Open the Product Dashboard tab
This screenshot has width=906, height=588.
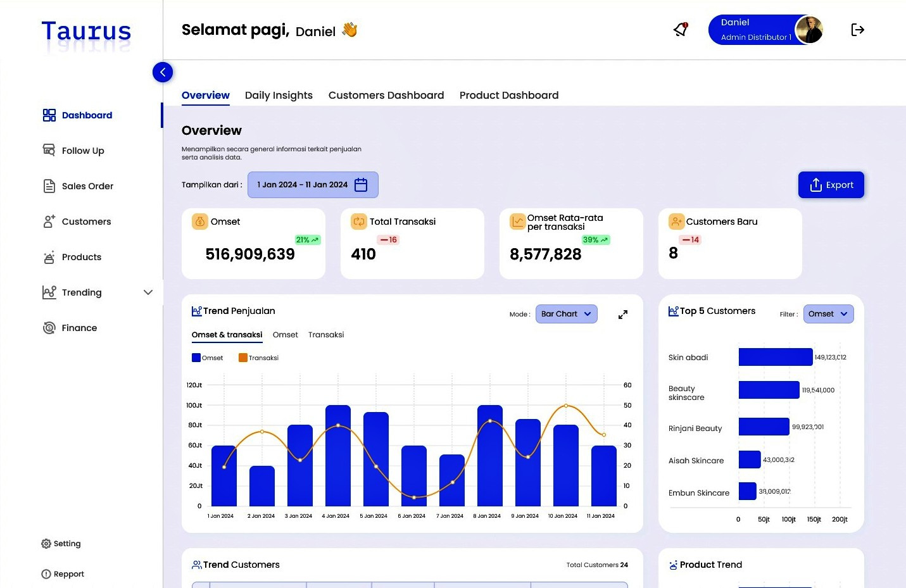pyautogui.click(x=508, y=95)
